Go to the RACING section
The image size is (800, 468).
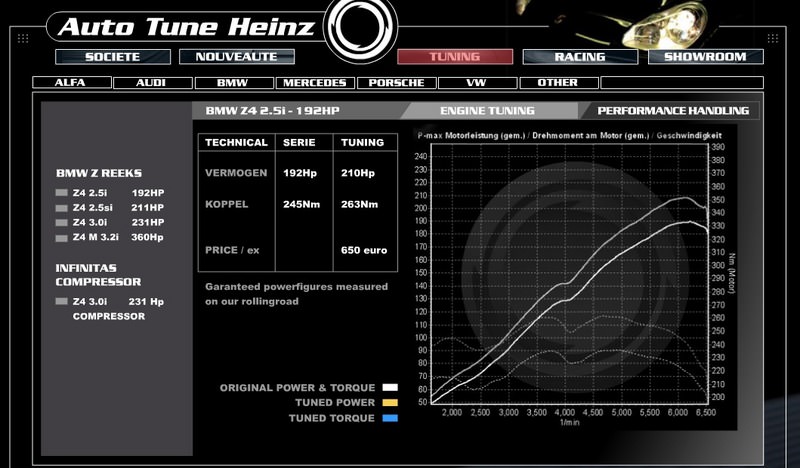pos(580,57)
